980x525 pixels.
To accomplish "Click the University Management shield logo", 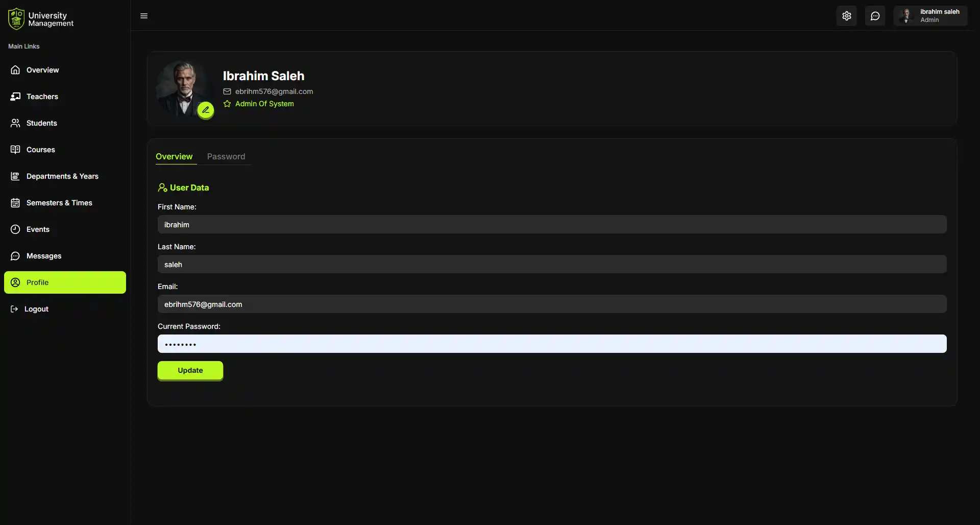I will [x=16, y=19].
